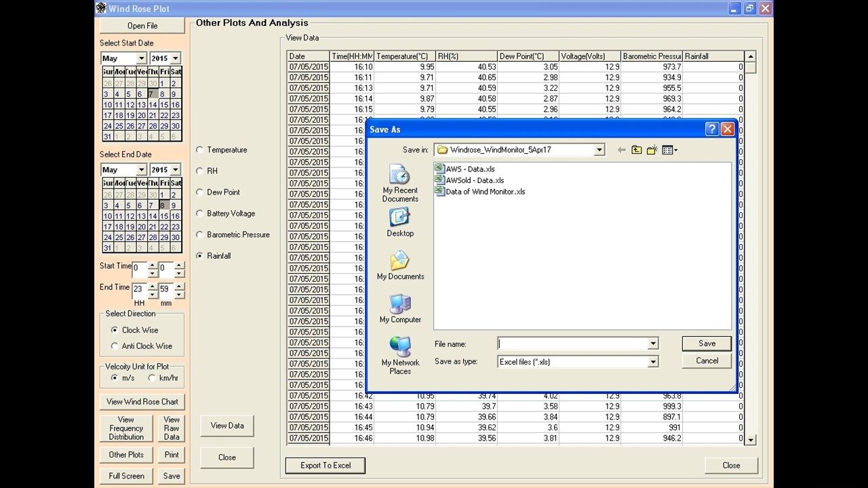Image resolution: width=868 pixels, height=488 pixels.
Task: Select the Battery Voltage option
Action: [x=199, y=213]
